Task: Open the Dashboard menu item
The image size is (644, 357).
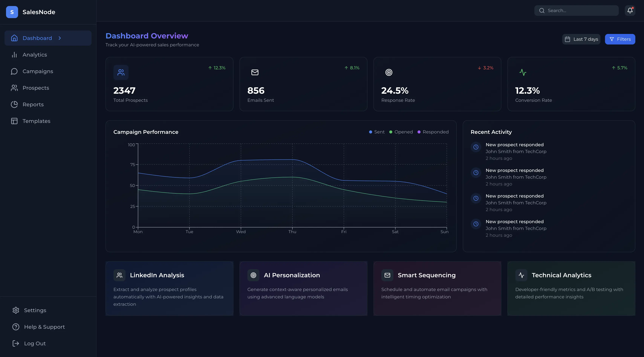Action: [48, 38]
